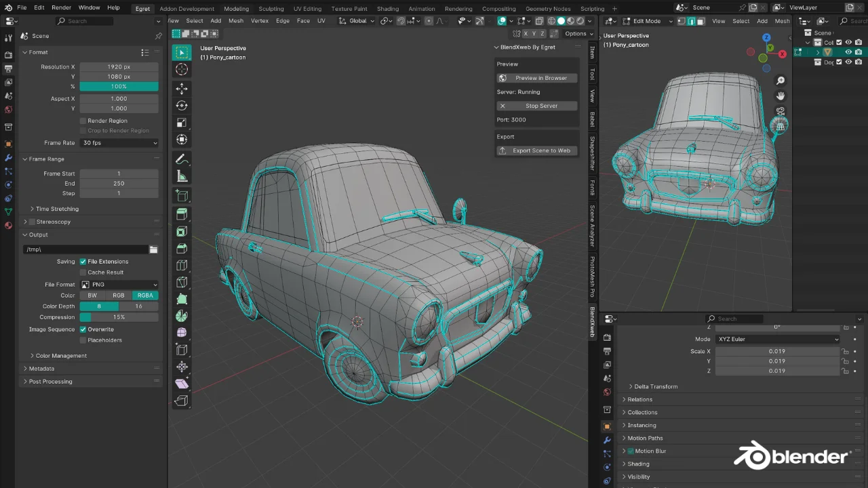Uncheck the File Extensions checkbox

click(x=83, y=262)
